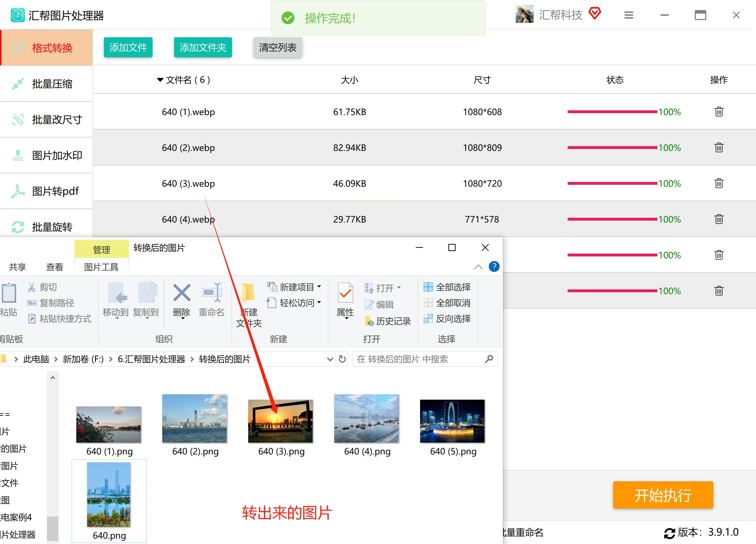Click the version update refresh icon
The height and width of the screenshot is (544, 756).
click(669, 533)
